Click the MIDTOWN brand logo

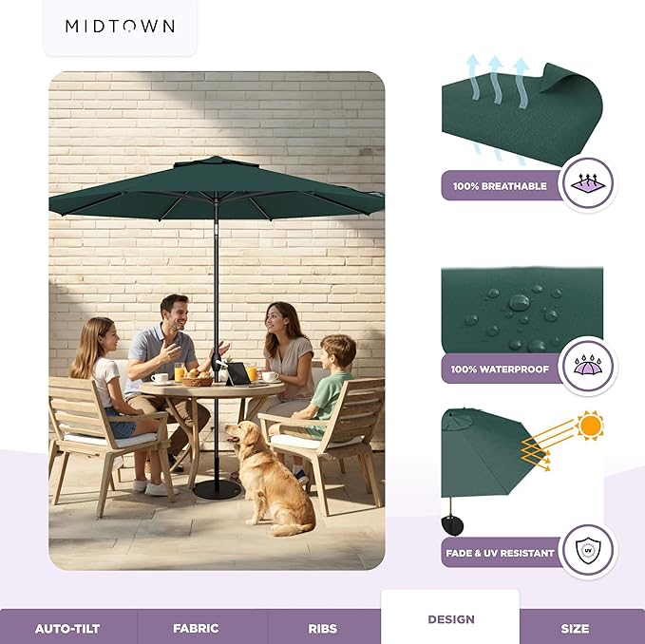pyautogui.click(x=120, y=27)
